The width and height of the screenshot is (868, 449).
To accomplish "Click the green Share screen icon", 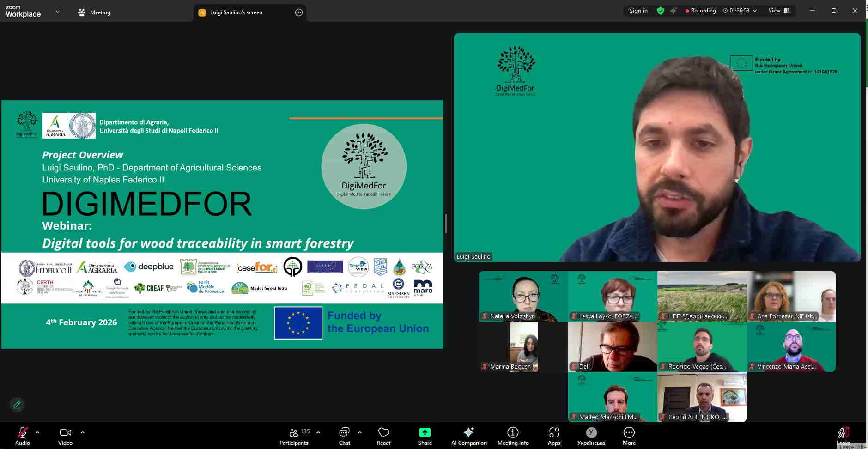I will (425, 432).
